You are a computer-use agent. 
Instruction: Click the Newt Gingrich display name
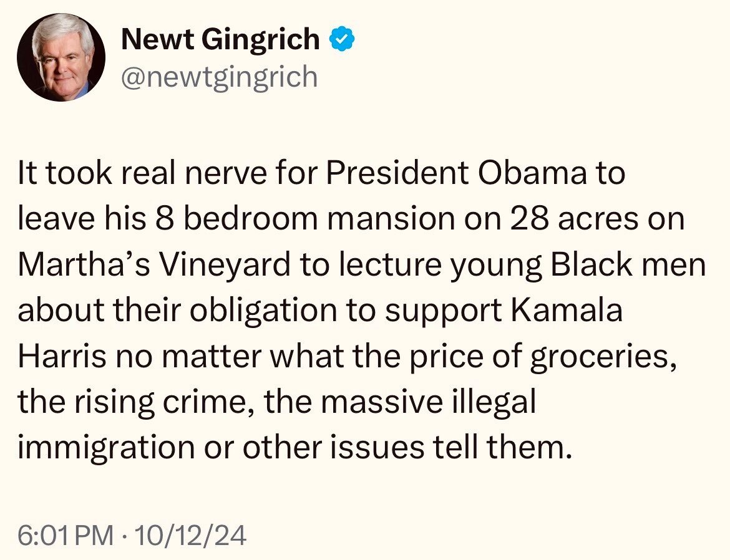(220, 41)
